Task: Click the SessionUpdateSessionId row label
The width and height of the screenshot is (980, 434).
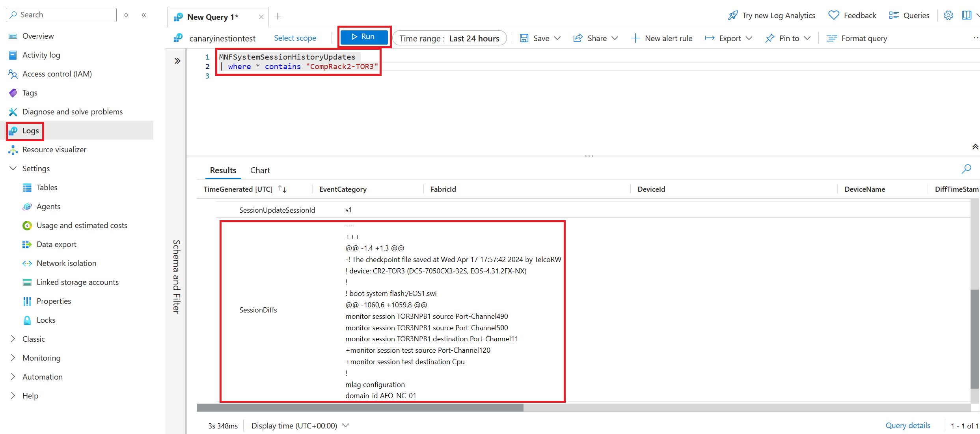Action: click(x=277, y=210)
